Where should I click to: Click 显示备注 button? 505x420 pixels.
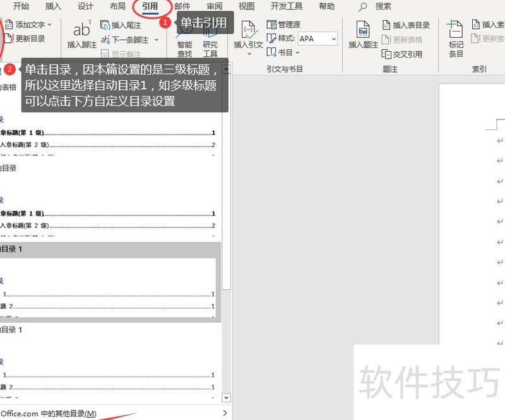click(121, 54)
